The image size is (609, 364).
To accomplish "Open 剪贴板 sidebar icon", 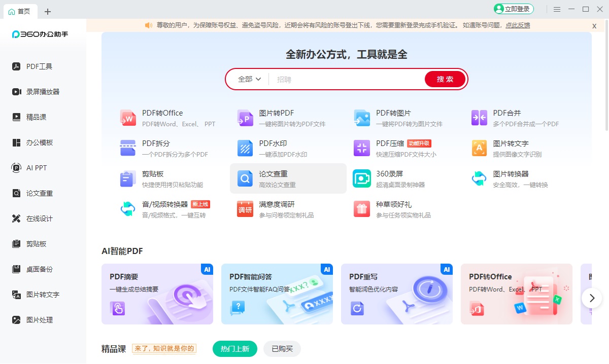I will pos(16,244).
